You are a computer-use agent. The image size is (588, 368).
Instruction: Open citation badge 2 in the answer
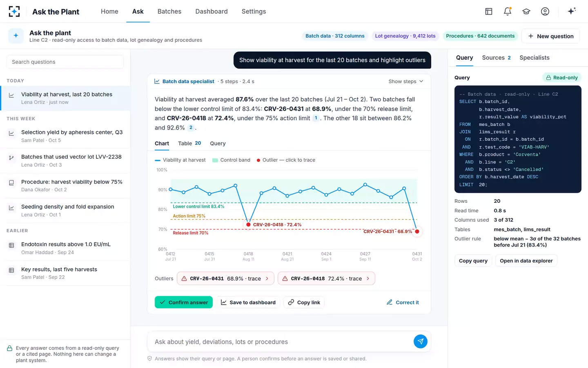(191, 127)
